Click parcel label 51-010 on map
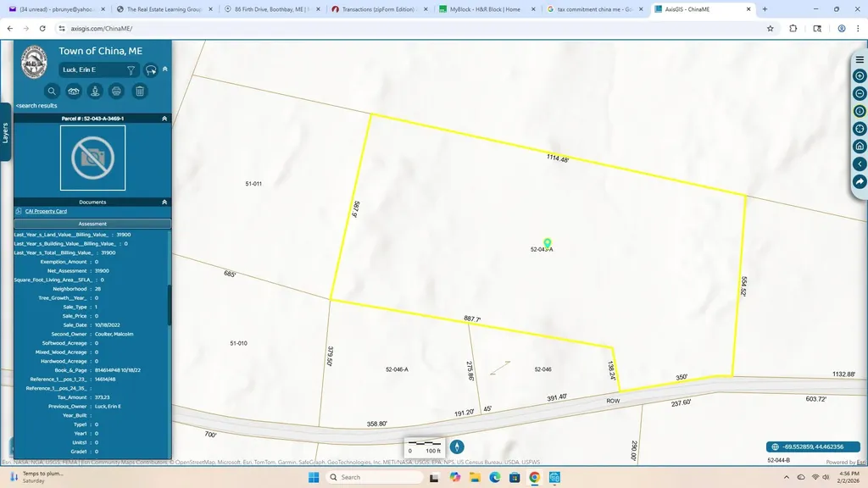The image size is (868, 488). pyautogui.click(x=238, y=343)
